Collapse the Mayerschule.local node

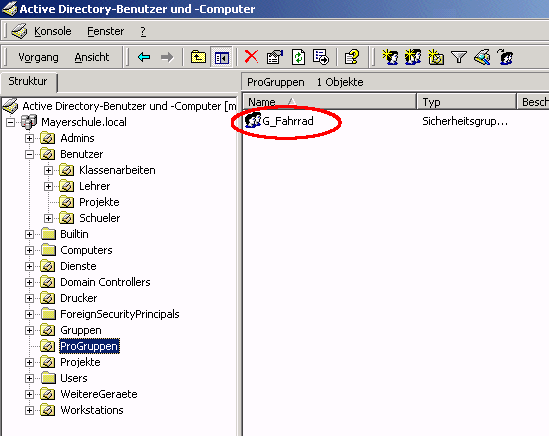click(x=11, y=122)
